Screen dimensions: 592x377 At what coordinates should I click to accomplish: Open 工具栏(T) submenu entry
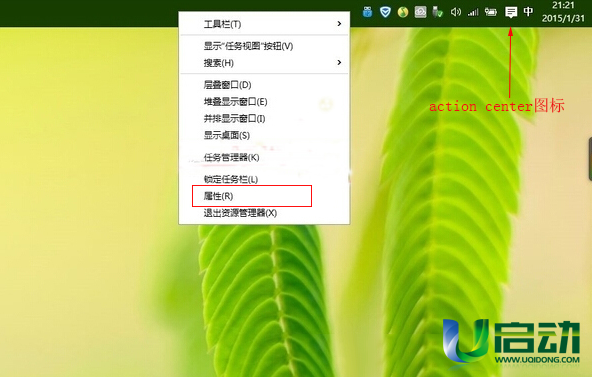point(264,24)
